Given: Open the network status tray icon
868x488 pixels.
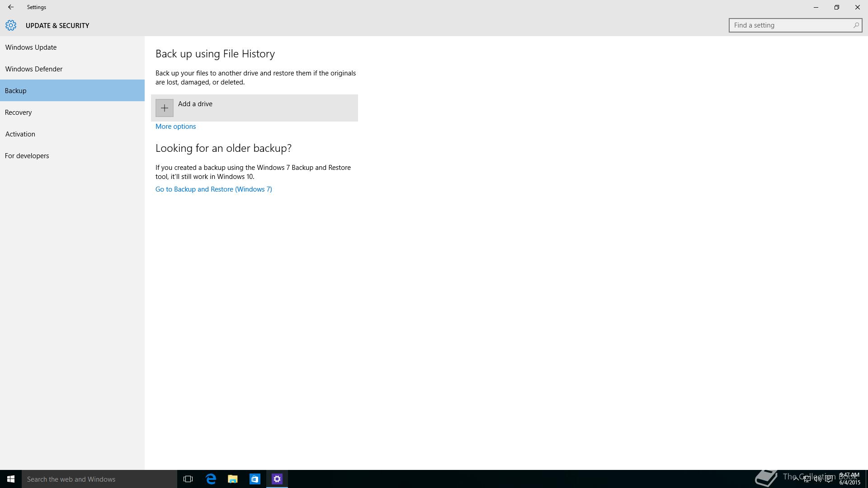Looking at the screenshot, I should tap(807, 479).
